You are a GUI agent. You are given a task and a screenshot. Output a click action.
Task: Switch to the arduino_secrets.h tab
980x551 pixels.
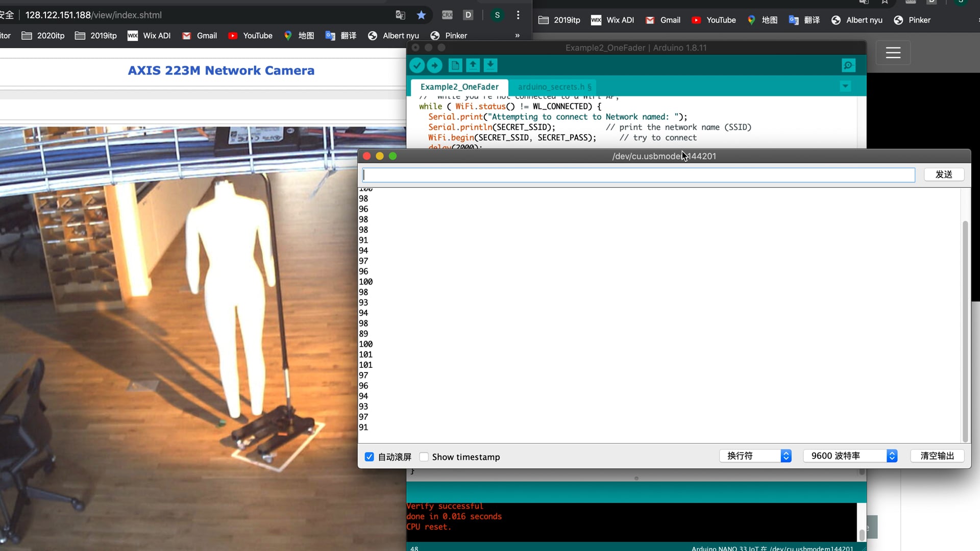click(554, 87)
